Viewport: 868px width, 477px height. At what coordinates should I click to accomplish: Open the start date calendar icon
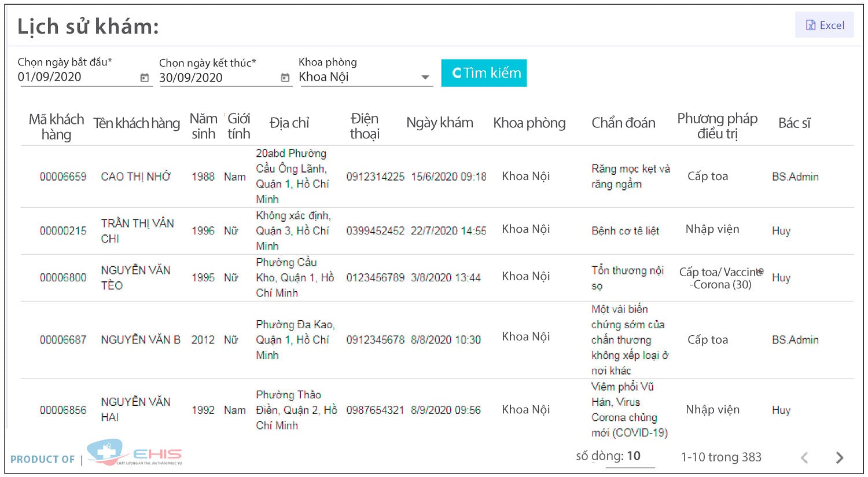(x=145, y=78)
